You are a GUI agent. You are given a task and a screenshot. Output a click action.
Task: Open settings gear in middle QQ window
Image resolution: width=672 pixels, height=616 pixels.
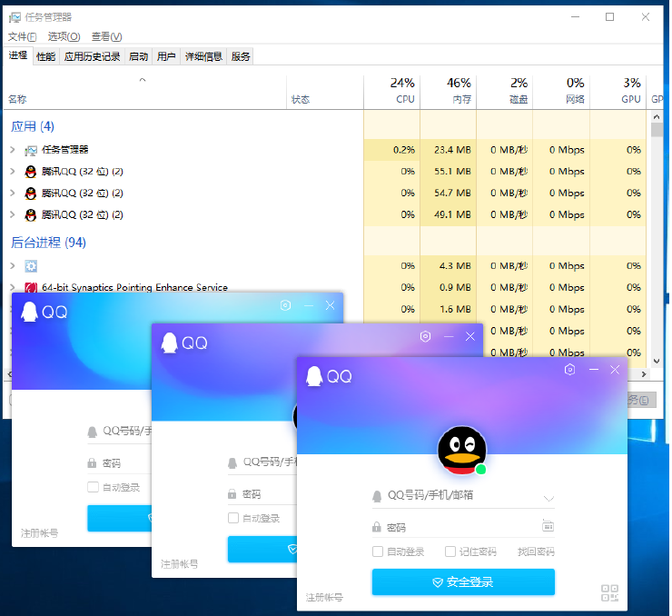click(x=425, y=336)
